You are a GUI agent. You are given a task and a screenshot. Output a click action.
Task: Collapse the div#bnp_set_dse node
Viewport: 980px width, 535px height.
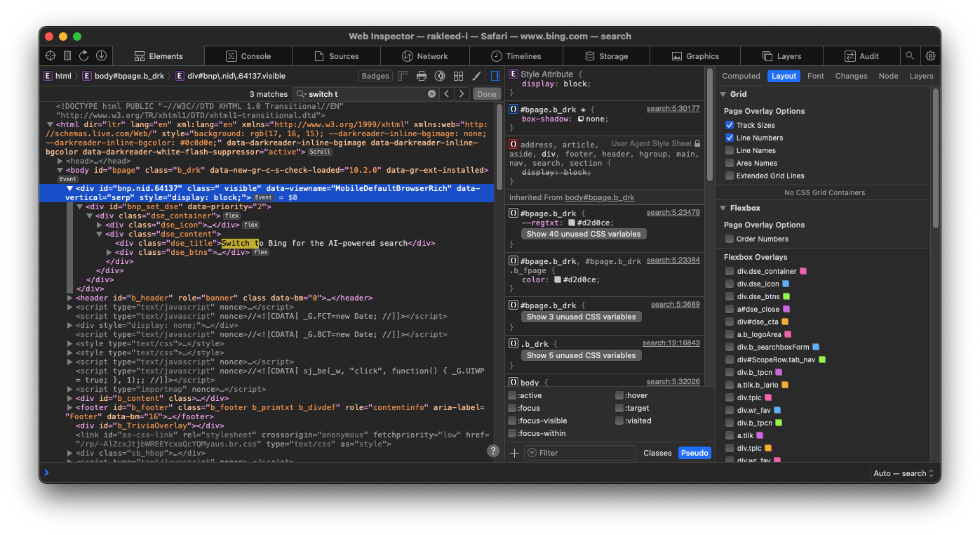pos(80,206)
